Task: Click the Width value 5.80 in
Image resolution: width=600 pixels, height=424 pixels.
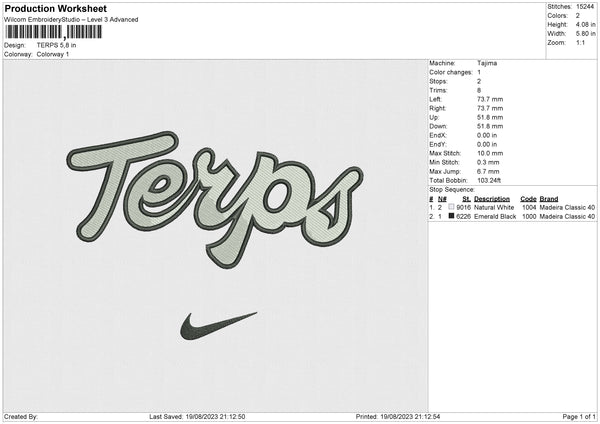Action: 585,34
